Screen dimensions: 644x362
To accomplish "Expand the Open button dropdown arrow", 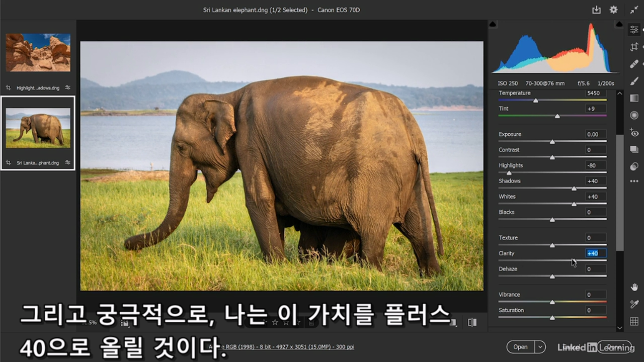I will (x=540, y=347).
